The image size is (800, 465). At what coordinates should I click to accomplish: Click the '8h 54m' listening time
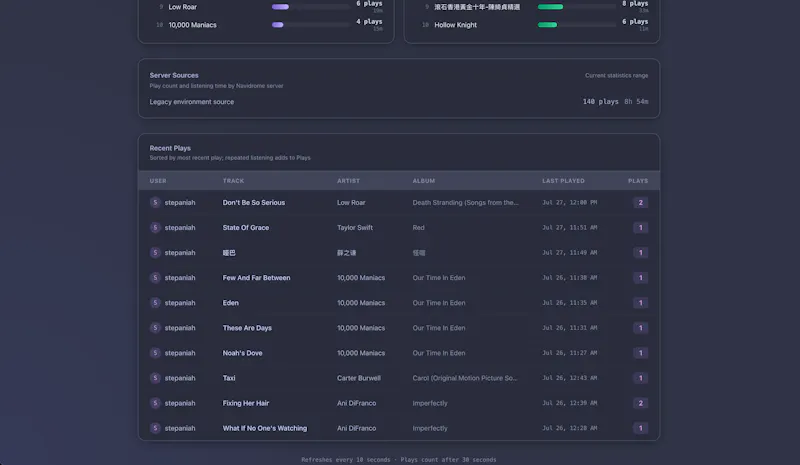(x=636, y=102)
